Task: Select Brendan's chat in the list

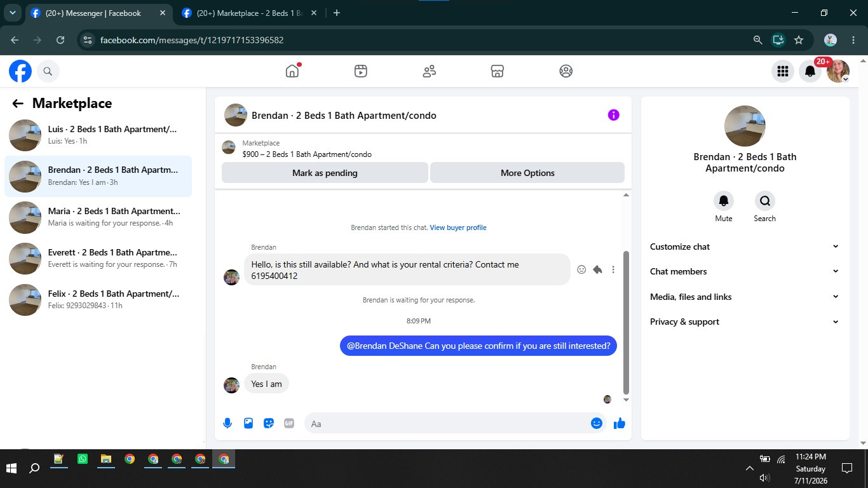Action: click(x=98, y=176)
